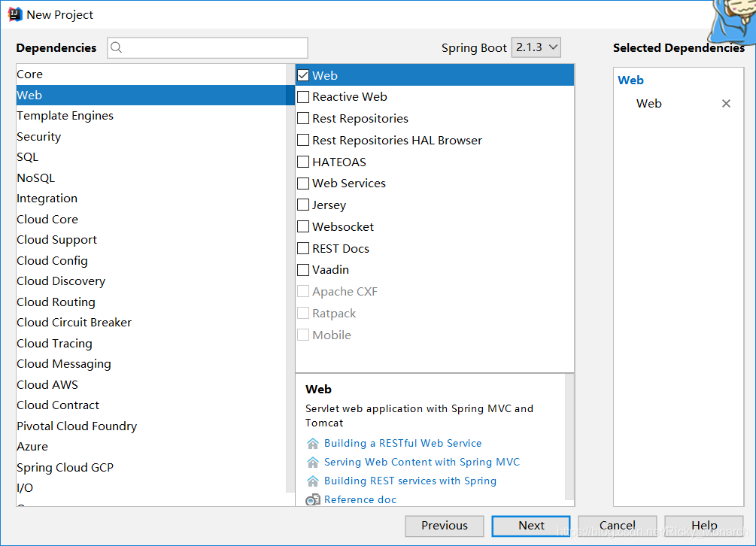The image size is (756, 546).
Task: Focus the Dependencies search field
Action: pos(208,47)
